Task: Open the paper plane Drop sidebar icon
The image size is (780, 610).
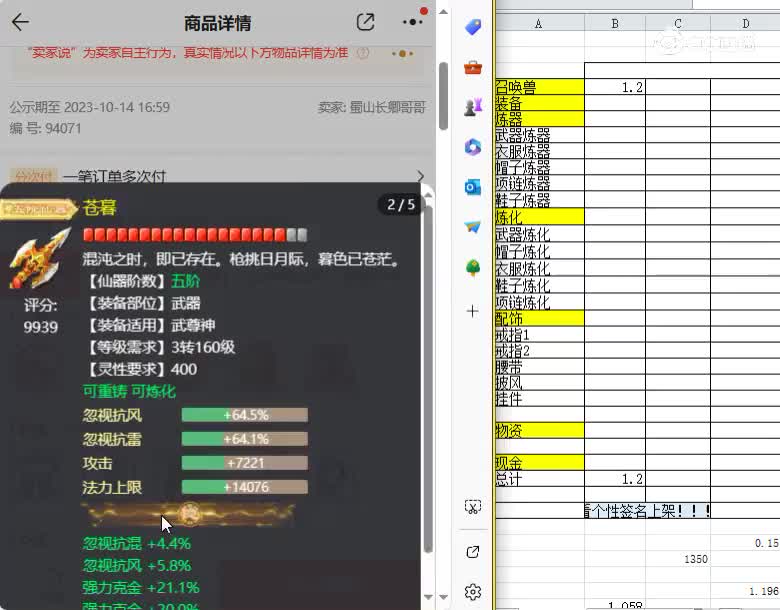Action: point(473,227)
